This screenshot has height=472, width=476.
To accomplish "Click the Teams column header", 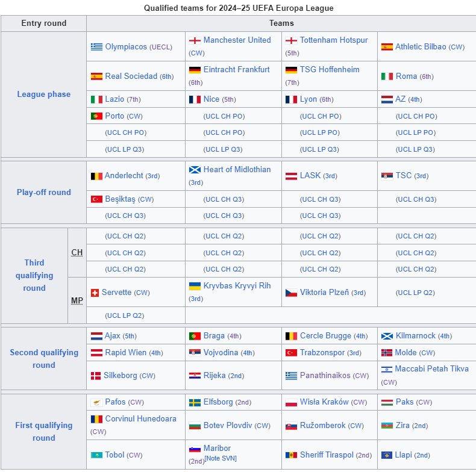I will (281, 23).
